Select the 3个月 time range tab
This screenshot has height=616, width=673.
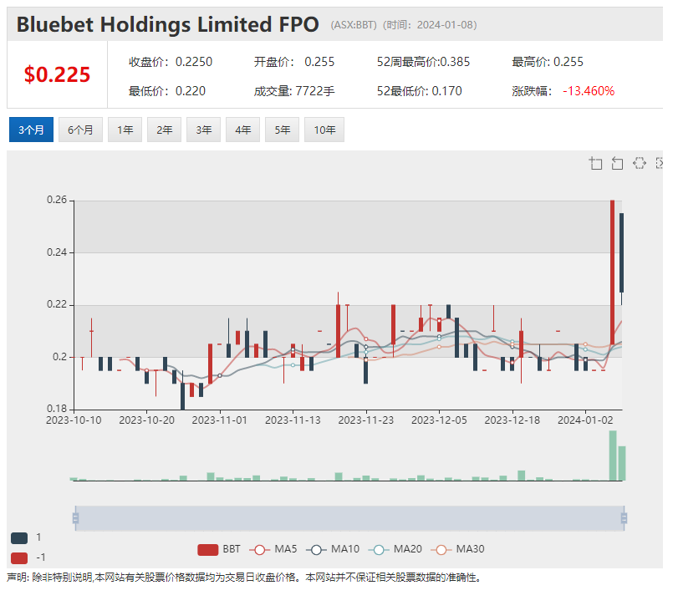[31, 130]
